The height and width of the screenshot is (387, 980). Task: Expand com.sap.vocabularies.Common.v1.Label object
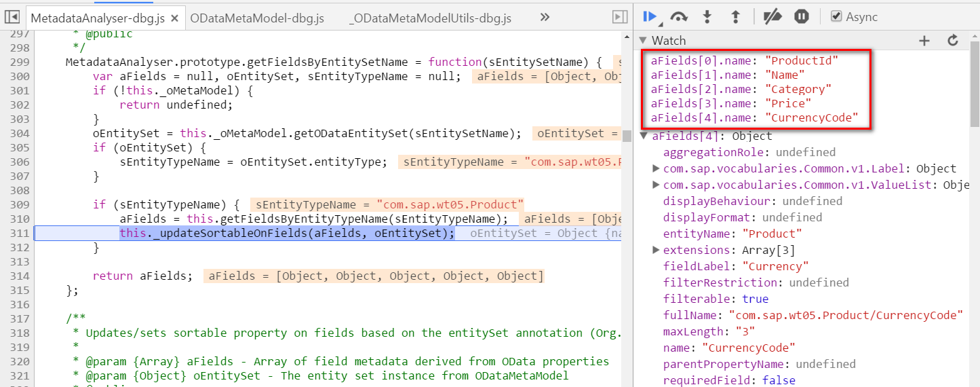(x=656, y=168)
